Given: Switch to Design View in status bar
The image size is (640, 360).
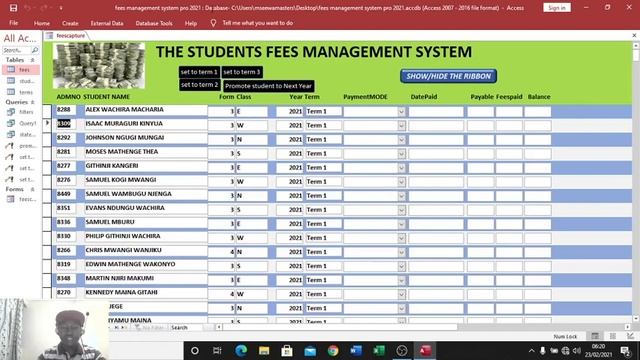Looking at the screenshot, I should coord(631,336).
